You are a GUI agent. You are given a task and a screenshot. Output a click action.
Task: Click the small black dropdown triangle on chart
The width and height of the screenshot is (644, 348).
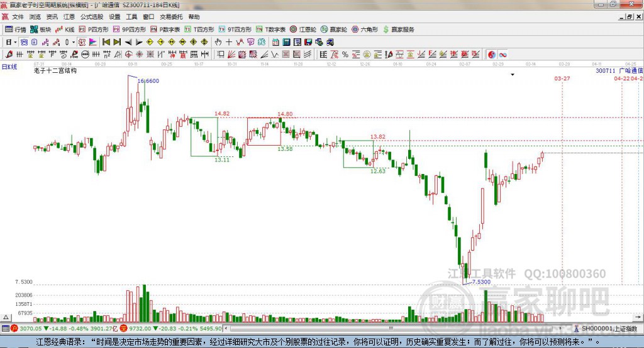[512, 75]
